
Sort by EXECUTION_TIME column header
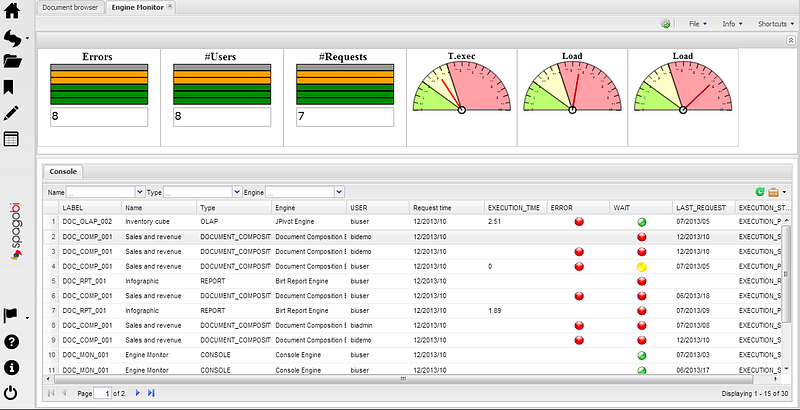(x=515, y=208)
